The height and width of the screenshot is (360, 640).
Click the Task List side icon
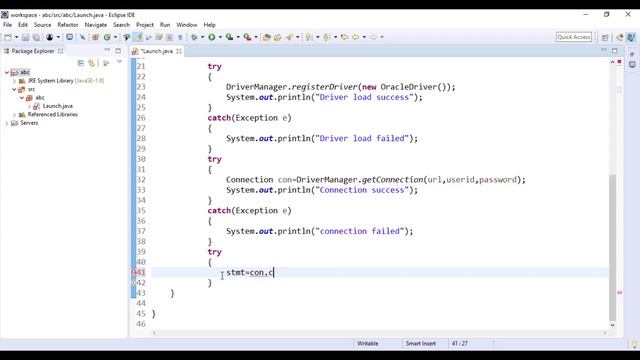(x=632, y=64)
